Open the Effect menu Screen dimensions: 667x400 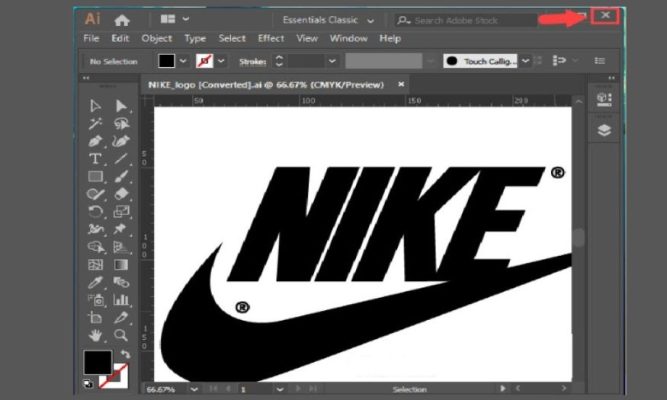[271, 38]
